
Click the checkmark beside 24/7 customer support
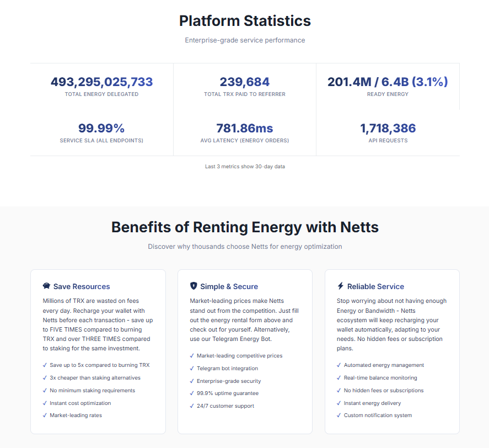[x=192, y=406]
